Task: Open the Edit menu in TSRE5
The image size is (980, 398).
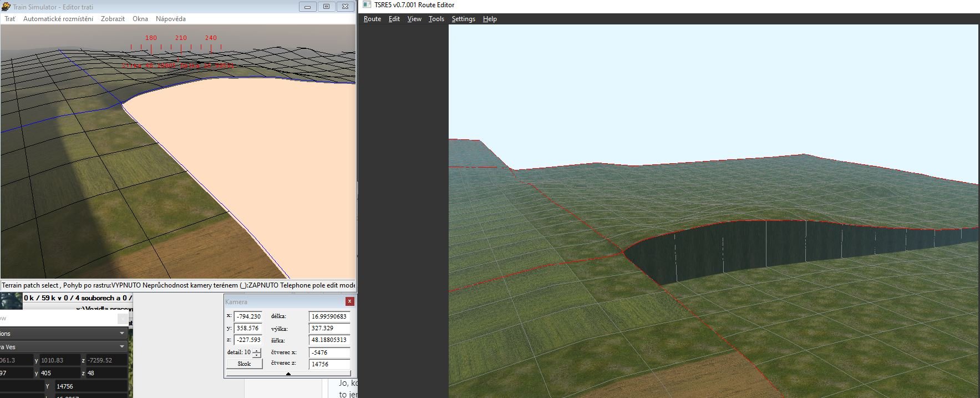Action: pyautogui.click(x=394, y=19)
